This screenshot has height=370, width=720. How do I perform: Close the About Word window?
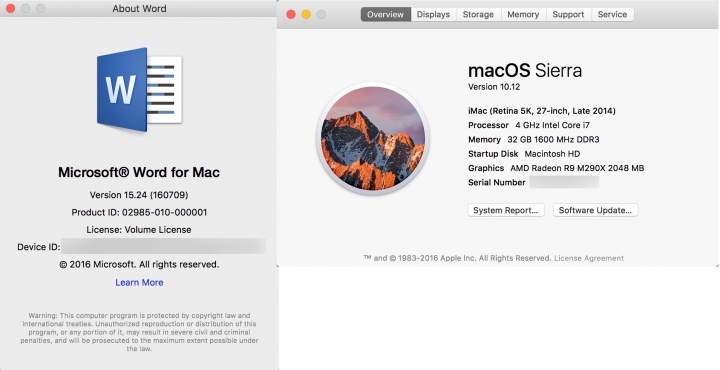pyautogui.click(x=11, y=8)
